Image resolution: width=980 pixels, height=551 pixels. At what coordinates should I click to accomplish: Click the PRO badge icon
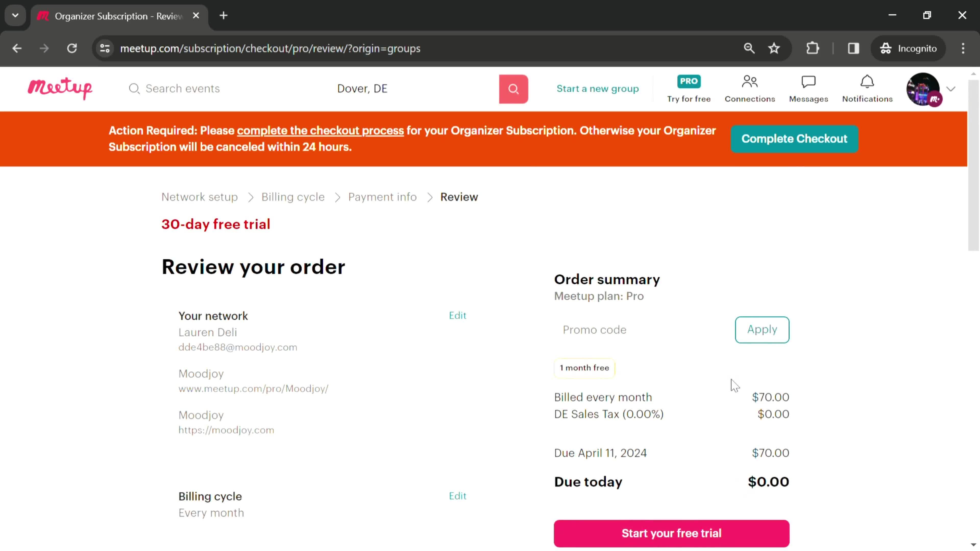[689, 80]
